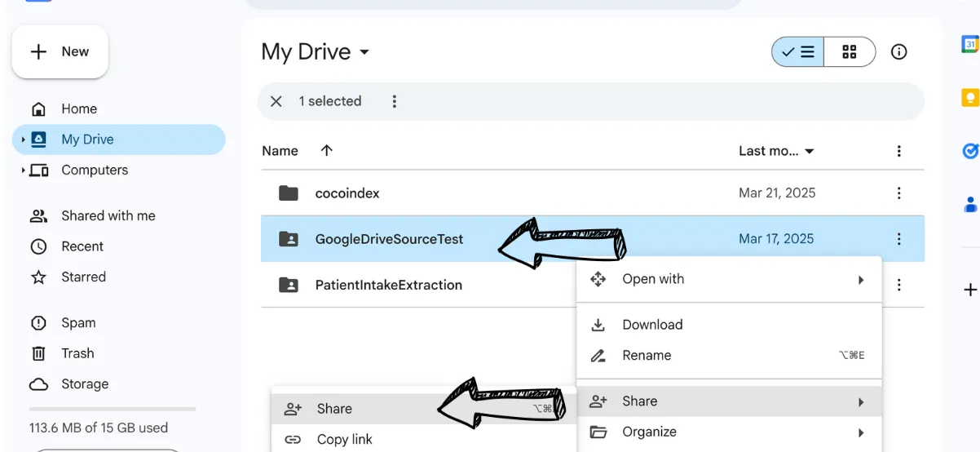Open Google Tasks side panel

(x=970, y=151)
